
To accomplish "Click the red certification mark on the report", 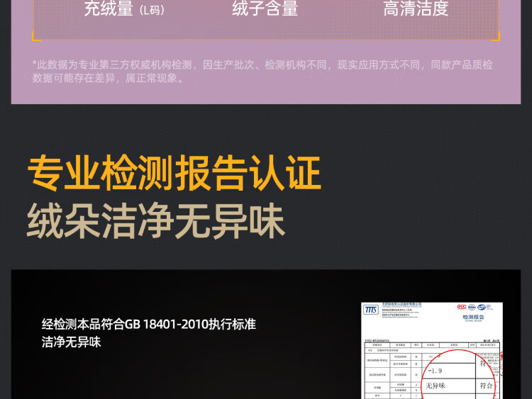I will pos(462,308).
